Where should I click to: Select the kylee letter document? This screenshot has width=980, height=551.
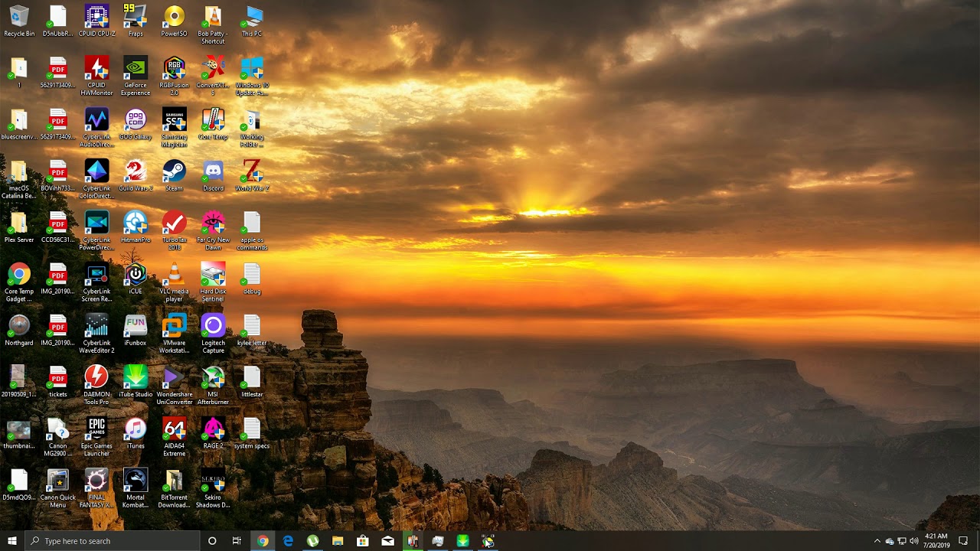coord(252,330)
